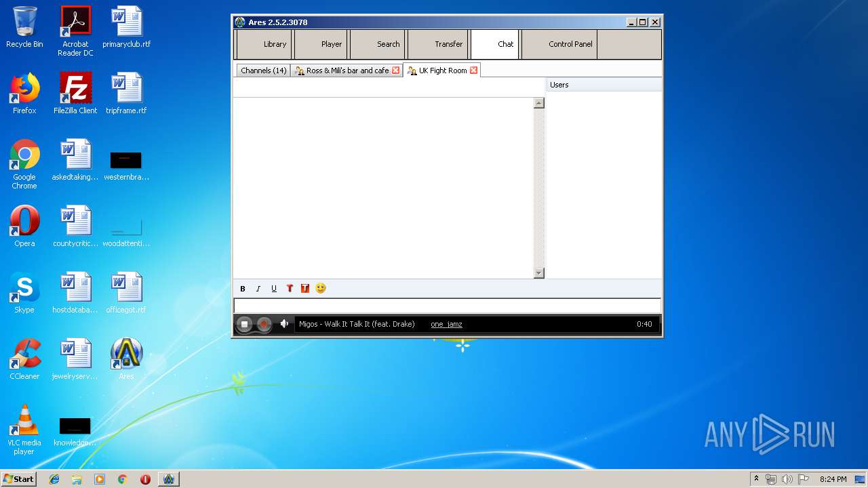
Task: Switch to Ross & Mili's bar and cafe tab
Action: tap(347, 70)
